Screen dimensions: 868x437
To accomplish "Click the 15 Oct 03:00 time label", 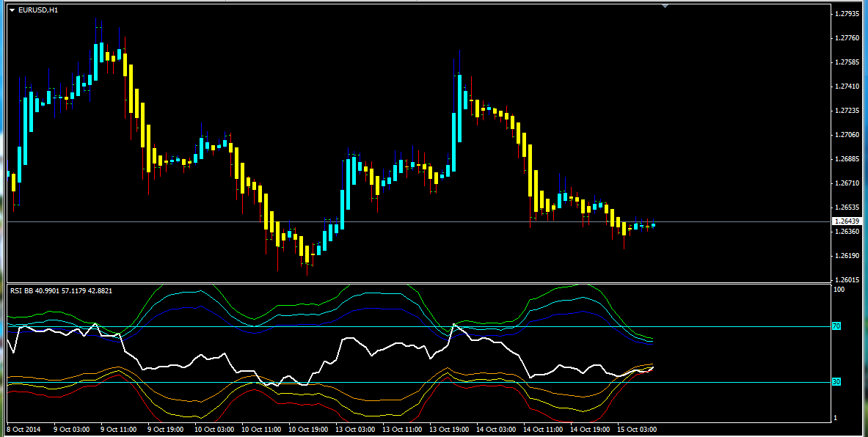I will pos(638,429).
